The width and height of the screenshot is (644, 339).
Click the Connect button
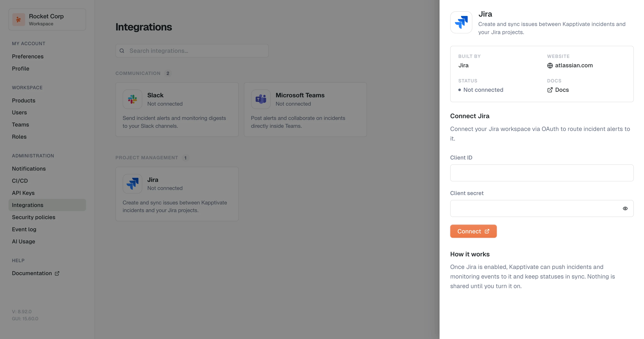point(473,231)
